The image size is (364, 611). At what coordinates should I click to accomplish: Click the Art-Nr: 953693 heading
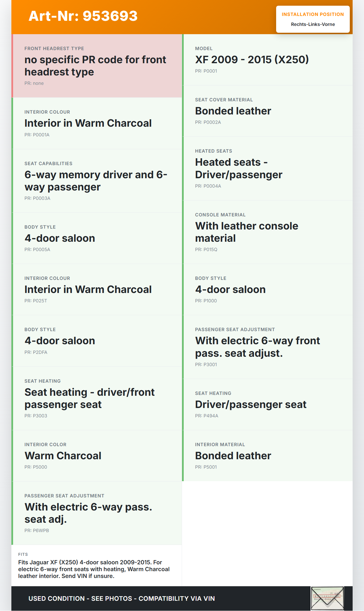click(x=83, y=16)
